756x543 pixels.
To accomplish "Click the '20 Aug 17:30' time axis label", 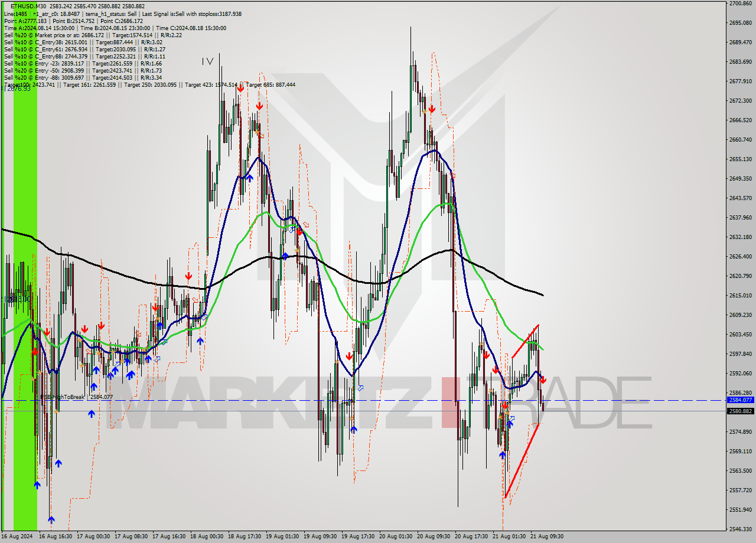I will (x=471, y=537).
